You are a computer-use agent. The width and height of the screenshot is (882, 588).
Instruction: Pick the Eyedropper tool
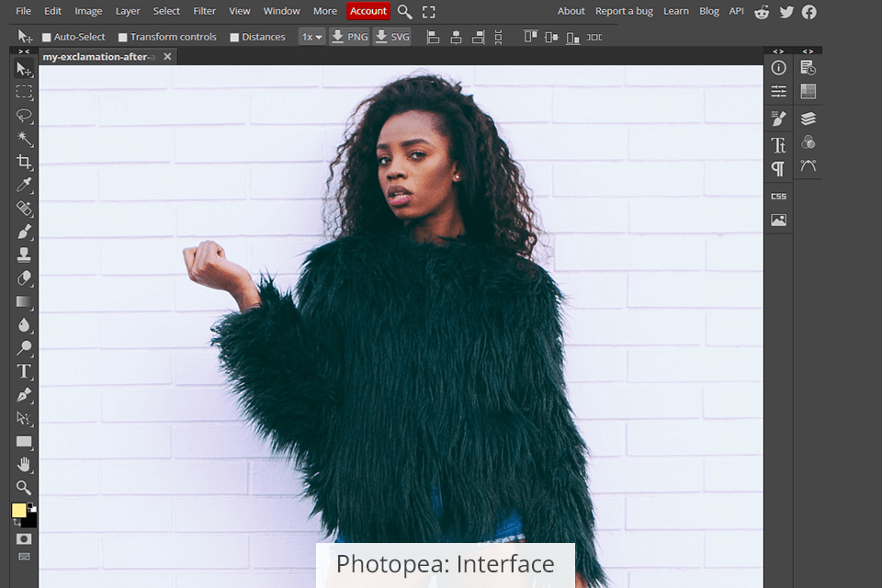(x=25, y=186)
